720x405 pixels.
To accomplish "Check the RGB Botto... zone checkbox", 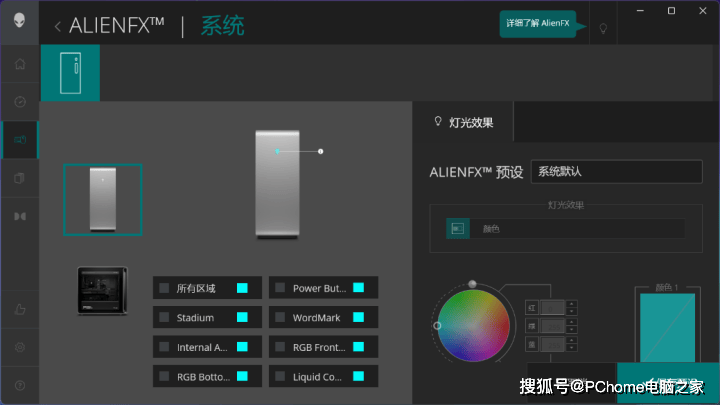I will click(164, 376).
